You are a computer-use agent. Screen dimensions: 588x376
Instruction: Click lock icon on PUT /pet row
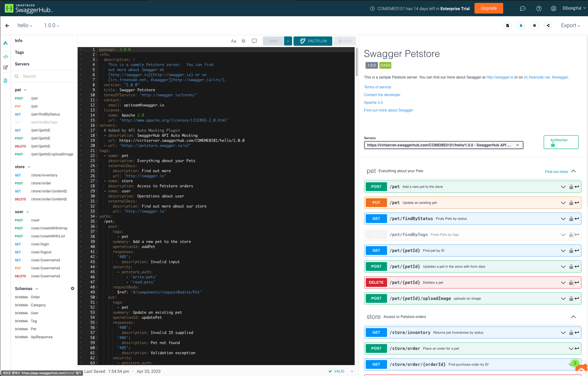[571, 203]
